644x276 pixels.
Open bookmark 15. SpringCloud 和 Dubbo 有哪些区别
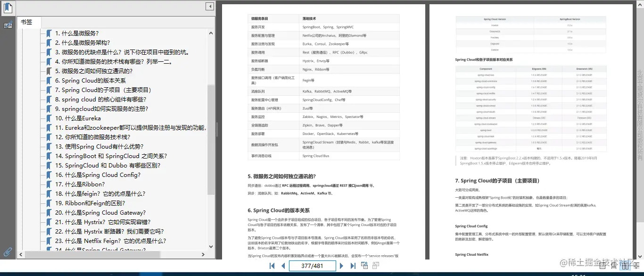point(108,166)
